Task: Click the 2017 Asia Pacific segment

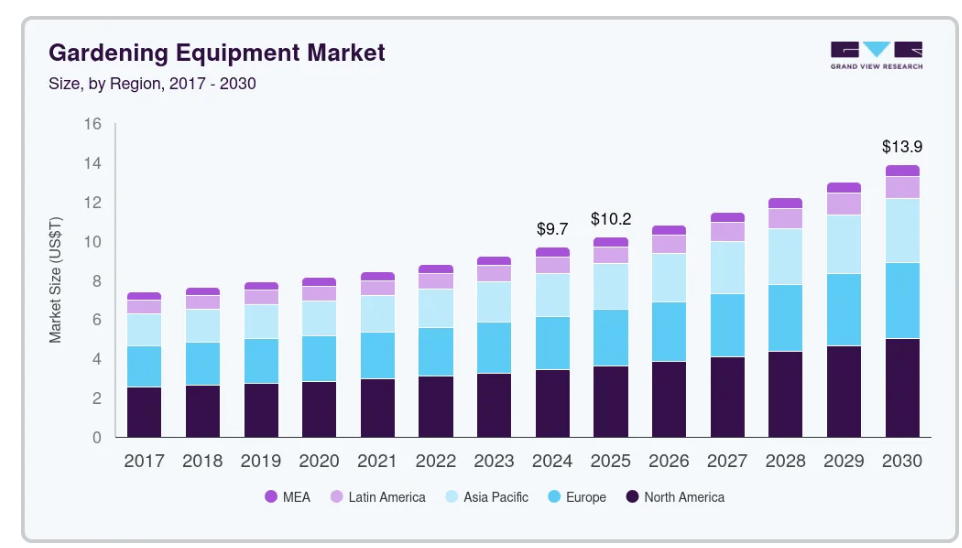Action: 144,329
